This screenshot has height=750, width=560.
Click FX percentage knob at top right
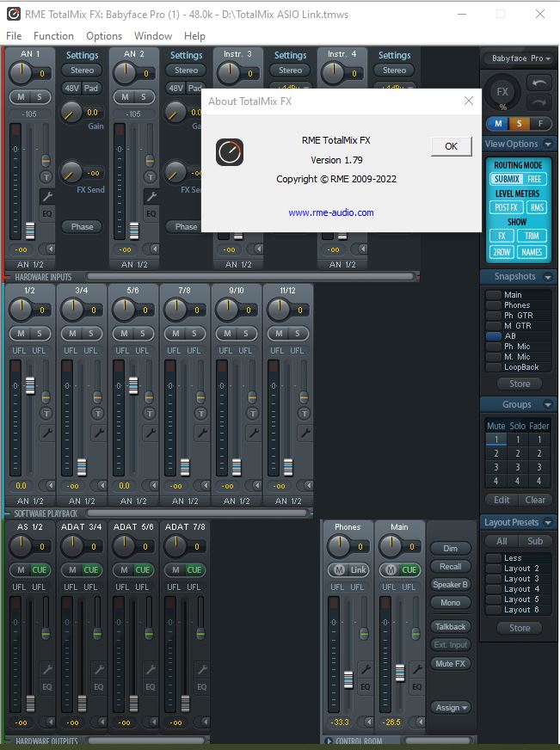pyautogui.click(x=502, y=92)
